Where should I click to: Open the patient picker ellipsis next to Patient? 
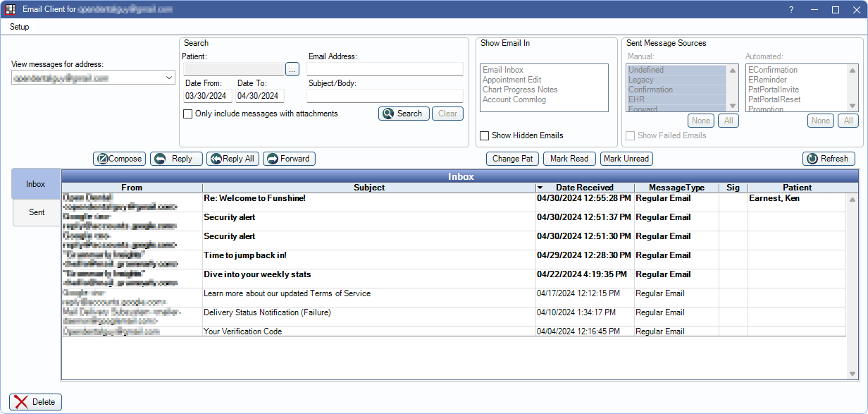point(292,68)
